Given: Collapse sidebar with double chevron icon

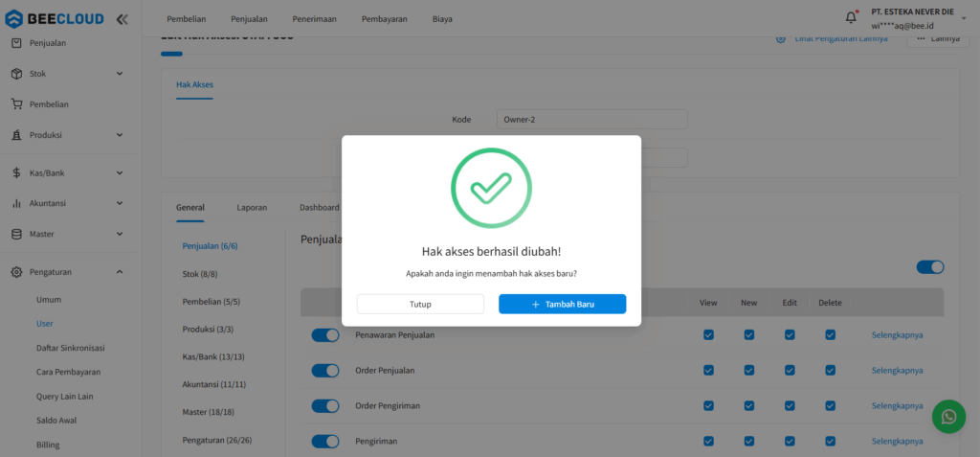Looking at the screenshot, I should click(x=122, y=18).
